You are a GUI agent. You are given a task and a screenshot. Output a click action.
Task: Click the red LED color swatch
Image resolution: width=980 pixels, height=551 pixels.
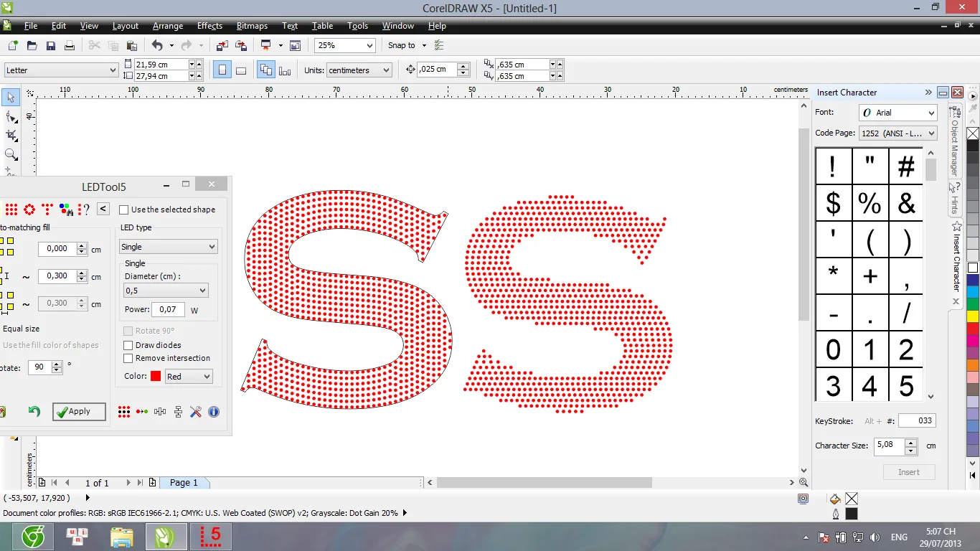(156, 376)
